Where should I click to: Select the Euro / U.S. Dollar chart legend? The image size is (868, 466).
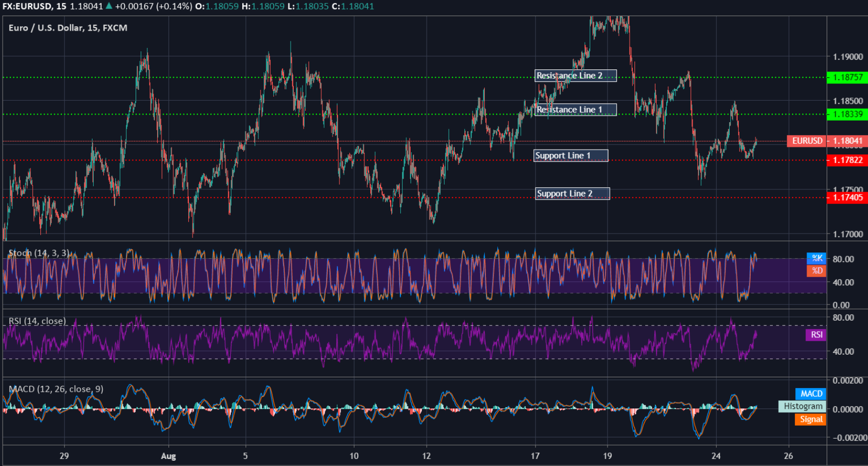click(x=68, y=27)
